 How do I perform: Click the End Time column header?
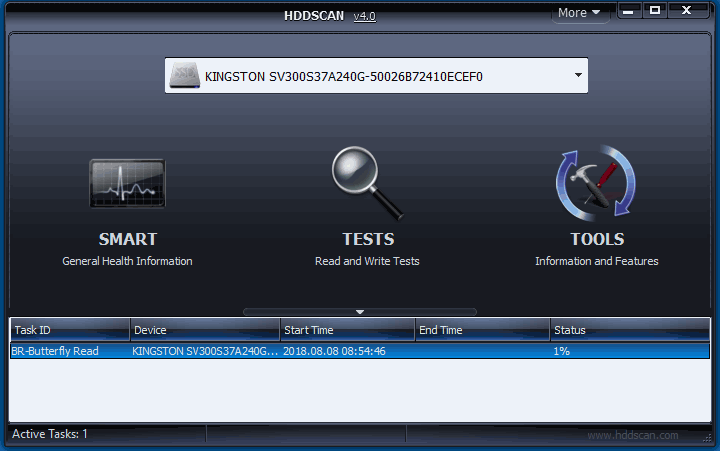click(482, 330)
